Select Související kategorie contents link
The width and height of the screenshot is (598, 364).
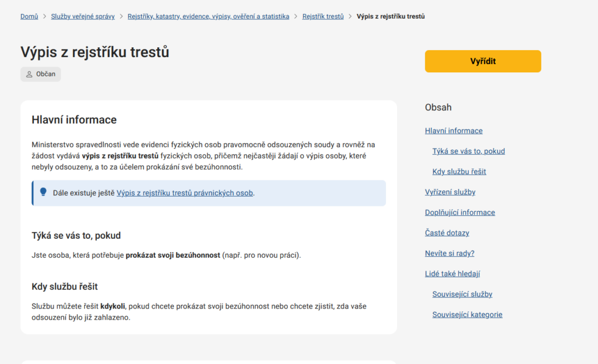pos(467,314)
